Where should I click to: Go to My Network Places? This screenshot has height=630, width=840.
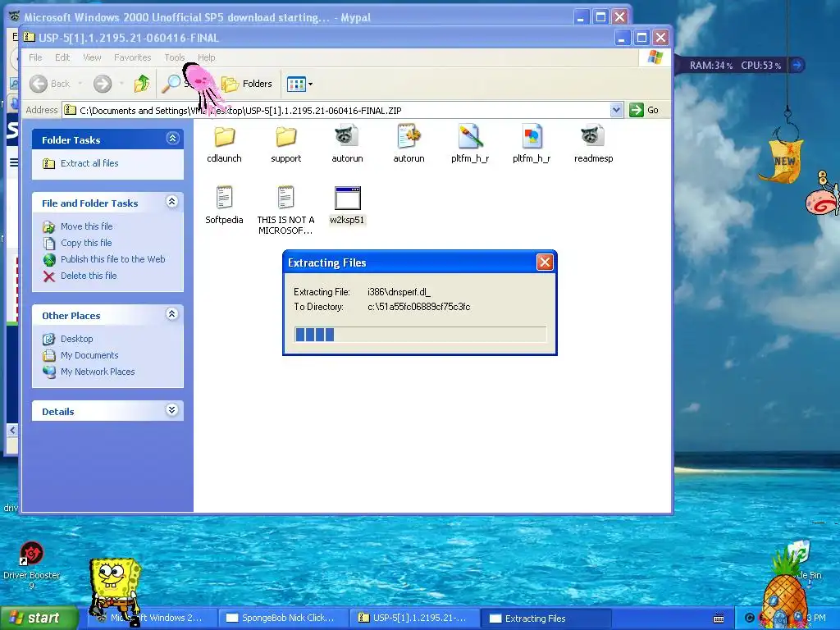pyautogui.click(x=98, y=372)
